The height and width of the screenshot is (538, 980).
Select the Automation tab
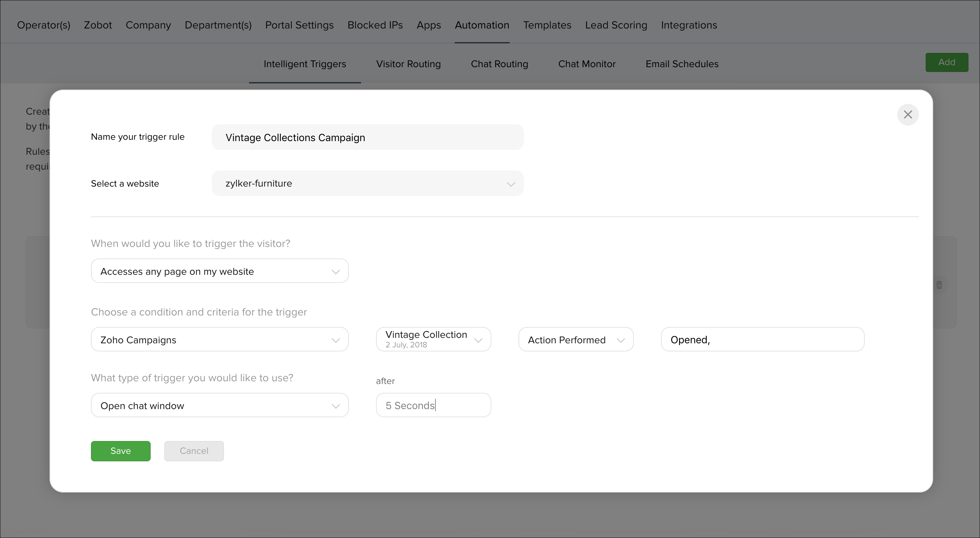tap(482, 25)
